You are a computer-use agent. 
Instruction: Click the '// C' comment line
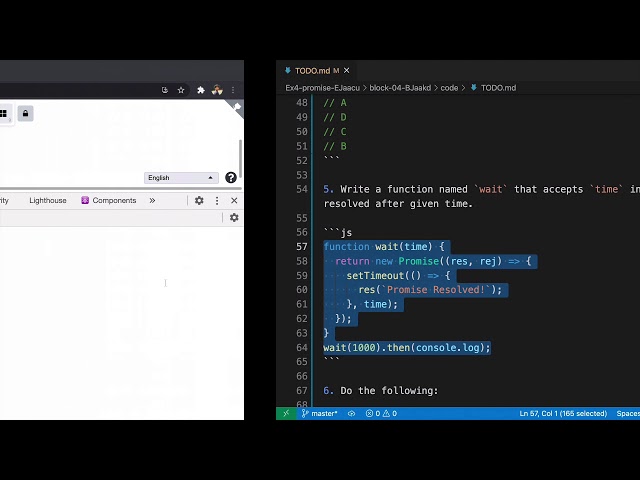click(x=335, y=132)
